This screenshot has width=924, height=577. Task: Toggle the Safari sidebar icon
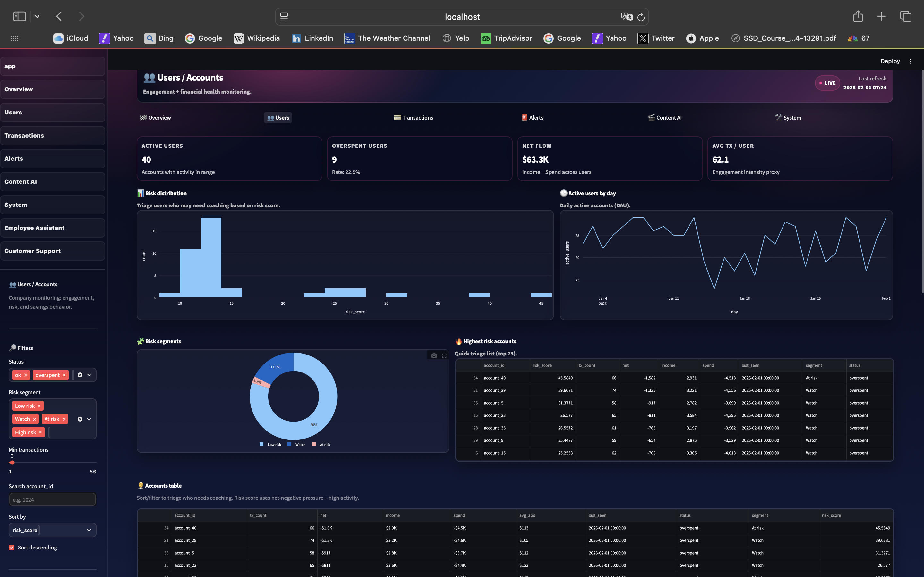[20, 16]
